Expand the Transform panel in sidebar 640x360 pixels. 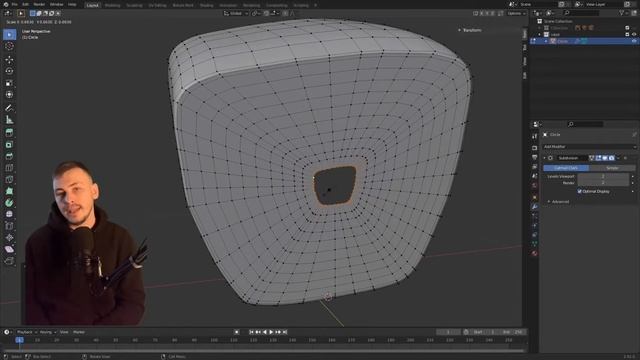[470, 30]
